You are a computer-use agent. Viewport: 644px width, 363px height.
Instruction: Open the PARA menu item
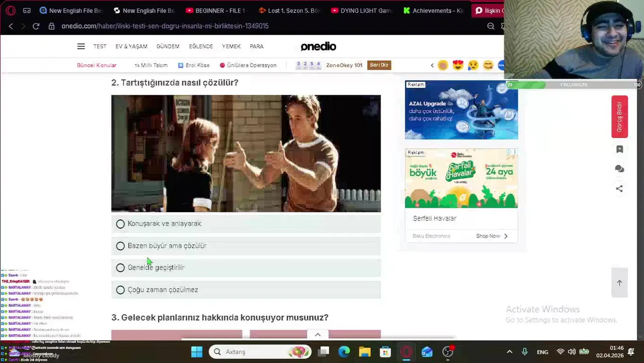click(256, 46)
